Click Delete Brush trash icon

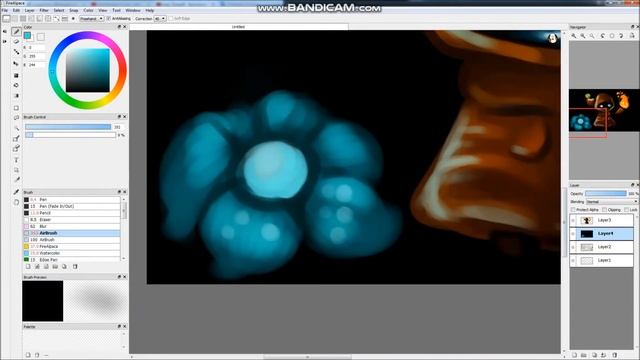tap(75, 267)
